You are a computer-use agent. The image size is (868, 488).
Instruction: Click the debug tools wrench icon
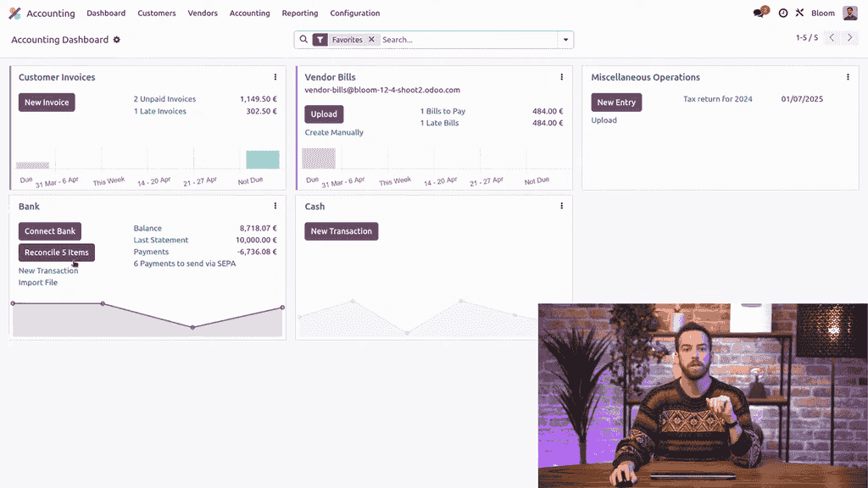[x=799, y=14]
